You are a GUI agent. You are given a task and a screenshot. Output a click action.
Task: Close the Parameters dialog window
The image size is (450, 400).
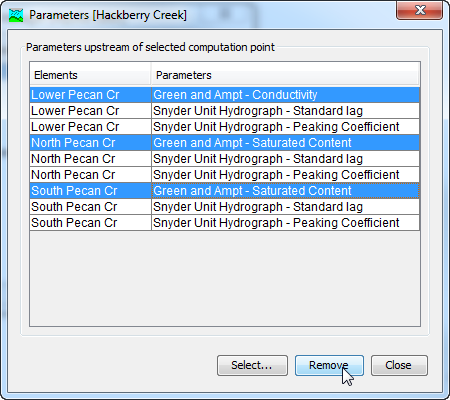pos(420,10)
